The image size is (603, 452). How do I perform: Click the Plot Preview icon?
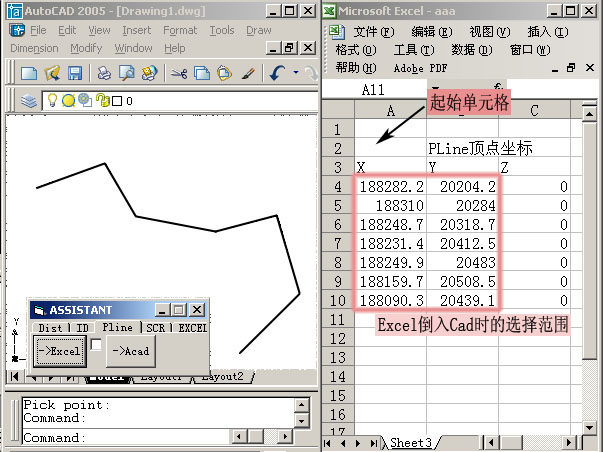(x=126, y=73)
